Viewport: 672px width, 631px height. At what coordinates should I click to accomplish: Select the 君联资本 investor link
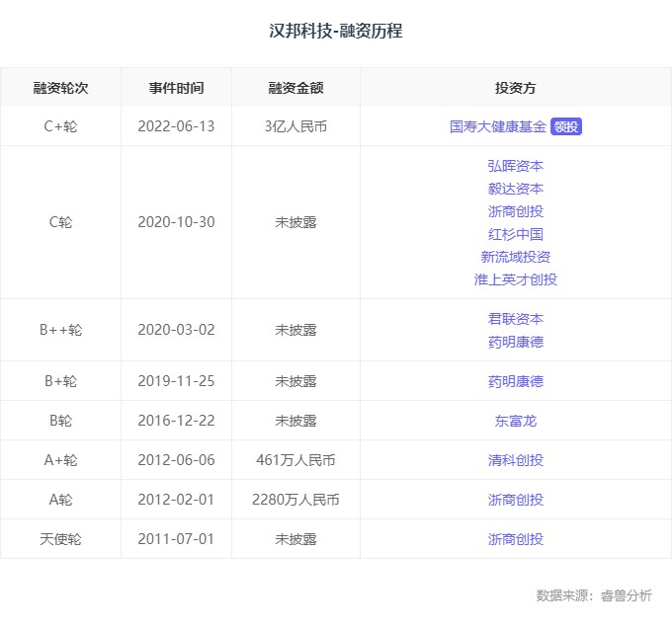pyautogui.click(x=515, y=319)
